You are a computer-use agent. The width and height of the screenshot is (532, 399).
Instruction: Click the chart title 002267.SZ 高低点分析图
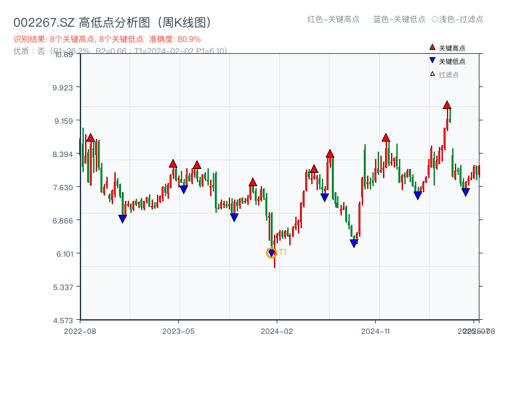click(112, 23)
